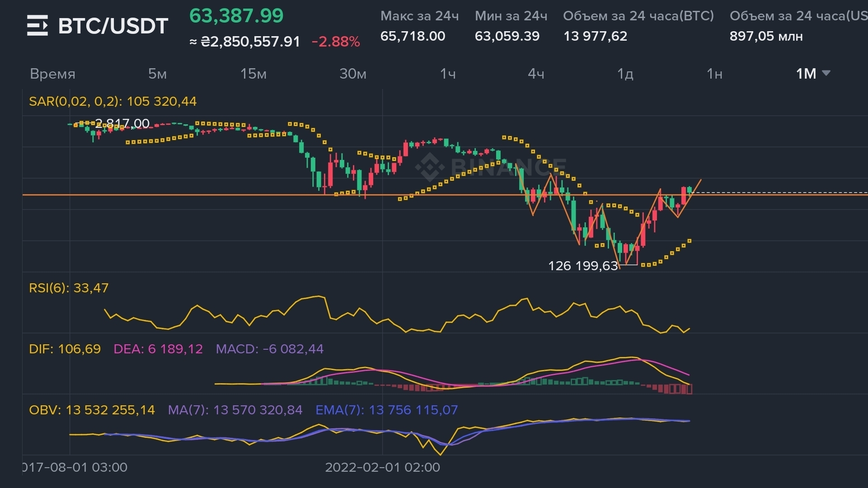868x488 pixels.
Task: Click the Макс за 24ч value 65,718.00
Action: pos(413,36)
